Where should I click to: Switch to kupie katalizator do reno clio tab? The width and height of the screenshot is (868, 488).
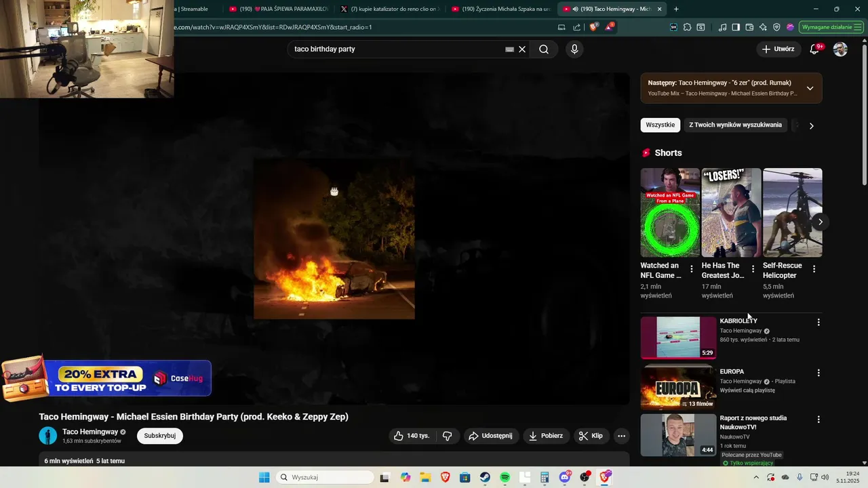(x=389, y=9)
